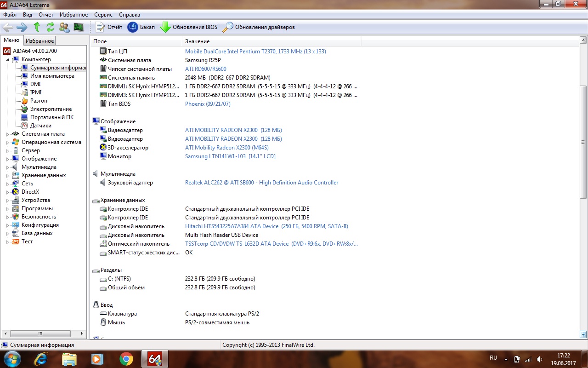Select the Программы tree icon
588x368 pixels.
[16, 208]
